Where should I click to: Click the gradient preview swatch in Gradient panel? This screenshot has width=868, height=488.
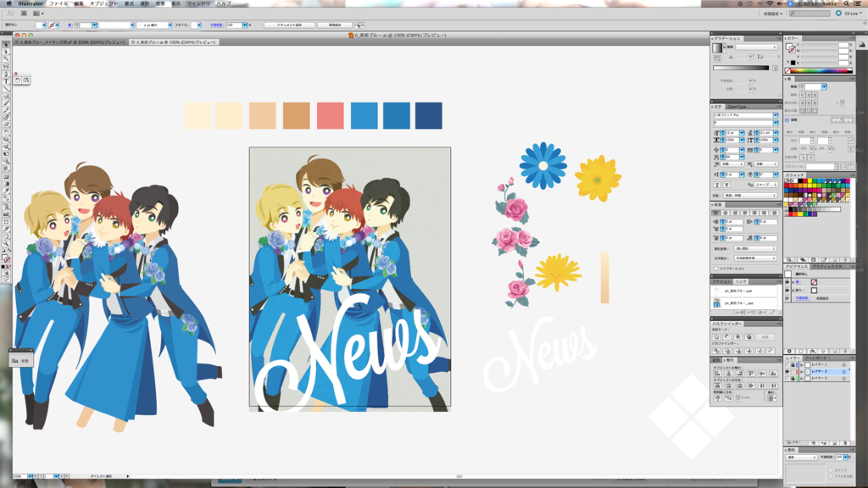tap(717, 48)
